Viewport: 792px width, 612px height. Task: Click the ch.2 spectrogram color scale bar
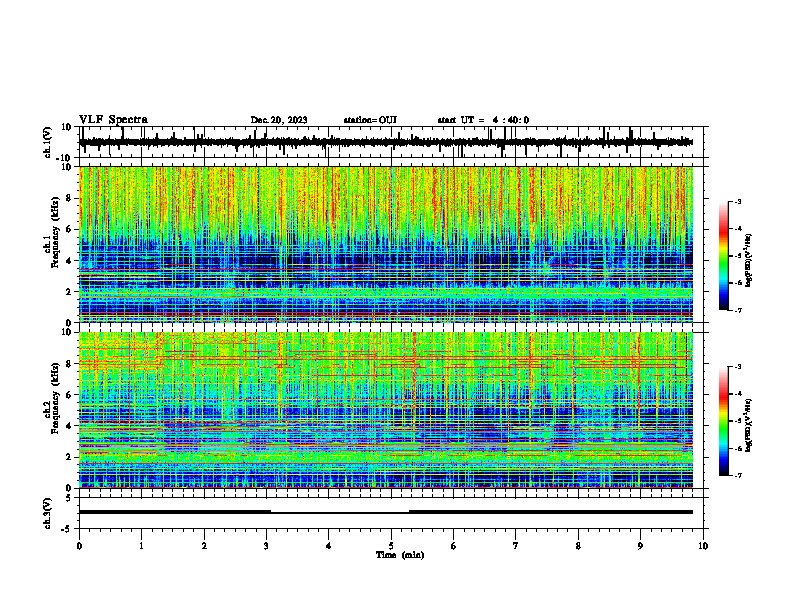[723, 421]
